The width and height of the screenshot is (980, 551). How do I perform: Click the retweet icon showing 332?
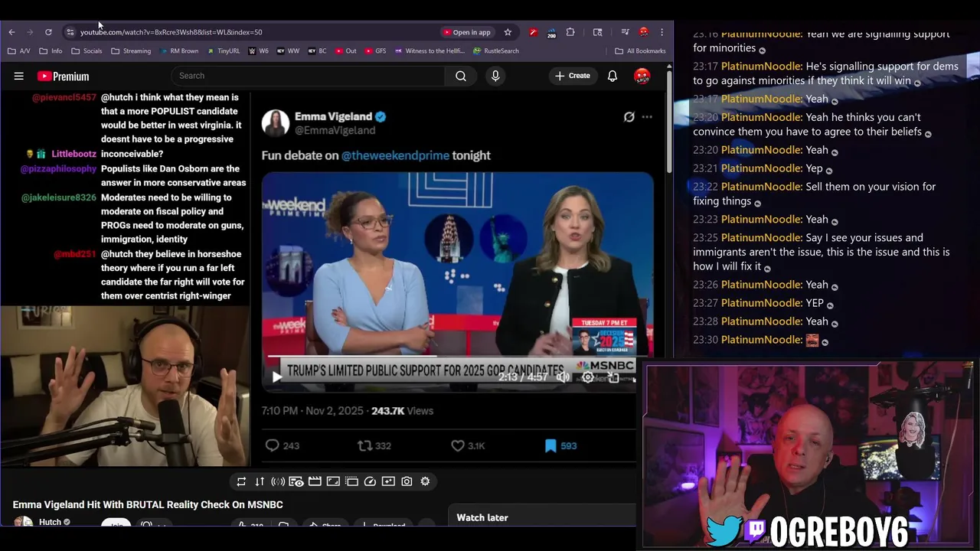click(x=364, y=445)
